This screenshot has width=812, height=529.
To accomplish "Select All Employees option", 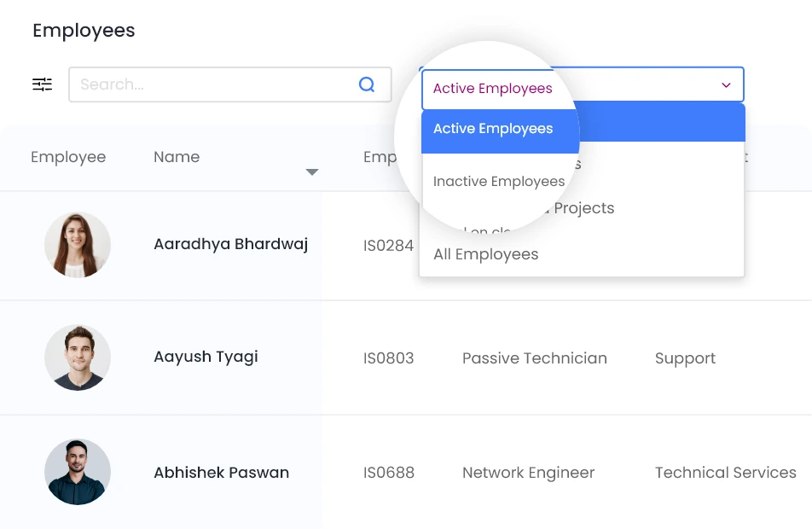I will 486,254.
